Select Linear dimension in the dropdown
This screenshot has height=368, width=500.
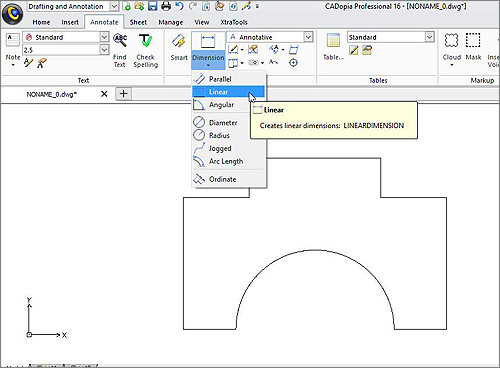(x=229, y=92)
